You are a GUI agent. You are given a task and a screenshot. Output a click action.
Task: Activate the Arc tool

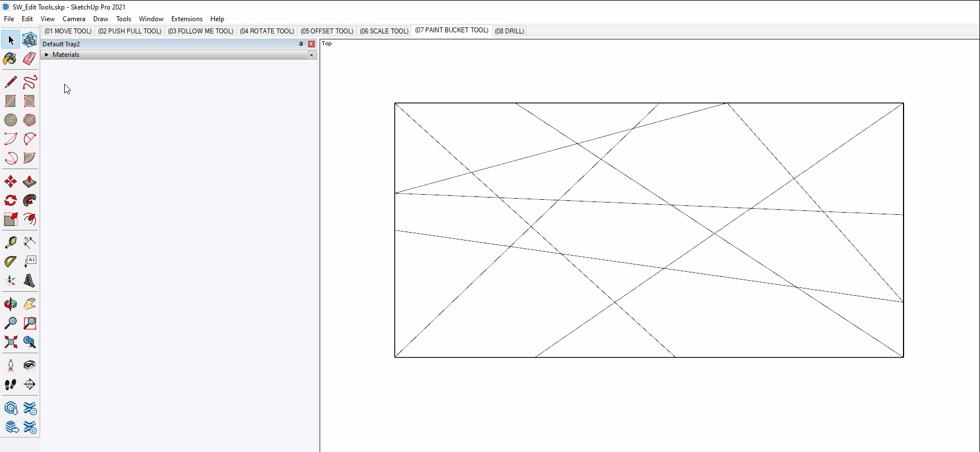pyautogui.click(x=11, y=139)
